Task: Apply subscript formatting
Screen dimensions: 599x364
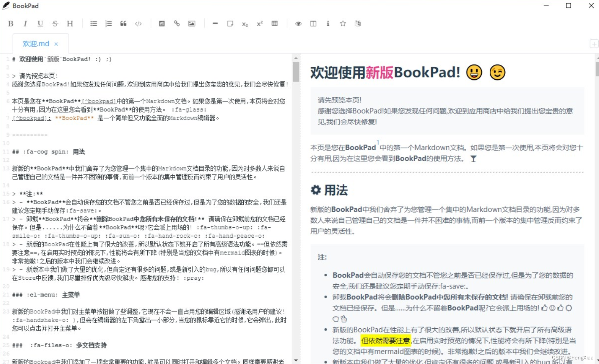Action: (245, 24)
